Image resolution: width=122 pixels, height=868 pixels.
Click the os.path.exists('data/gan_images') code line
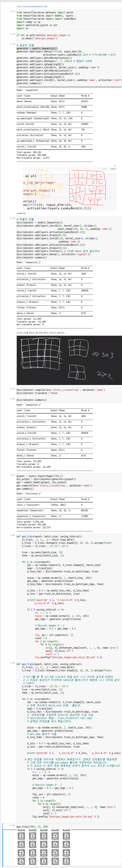pos(44,35)
